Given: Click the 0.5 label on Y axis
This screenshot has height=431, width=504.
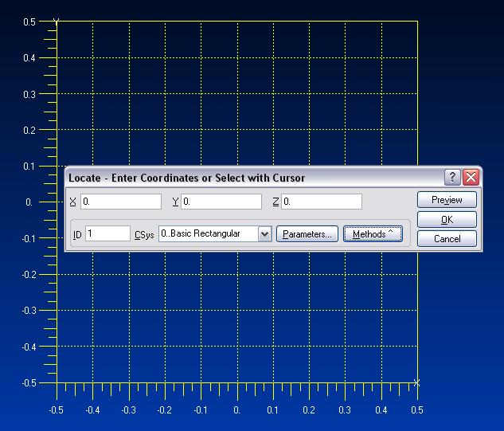Looking at the screenshot, I should pos(29,22).
